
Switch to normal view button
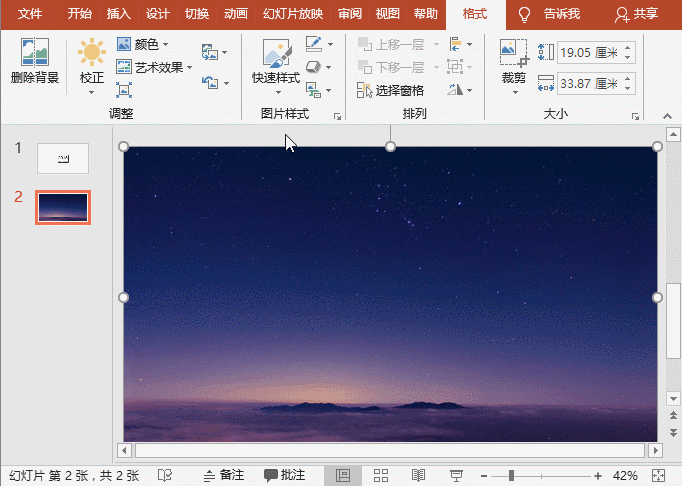pyautogui.click(x=343, y=475)
